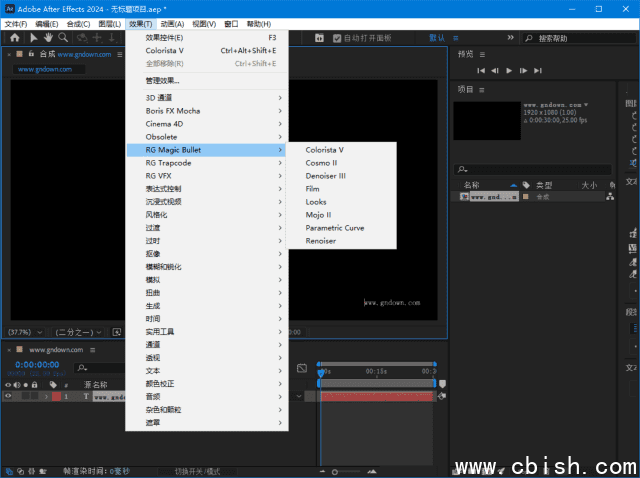Viewport: 640px width, 478px height.
Task: Click the layer 1 red label color swatch
Action: click(x=56, y=396)
